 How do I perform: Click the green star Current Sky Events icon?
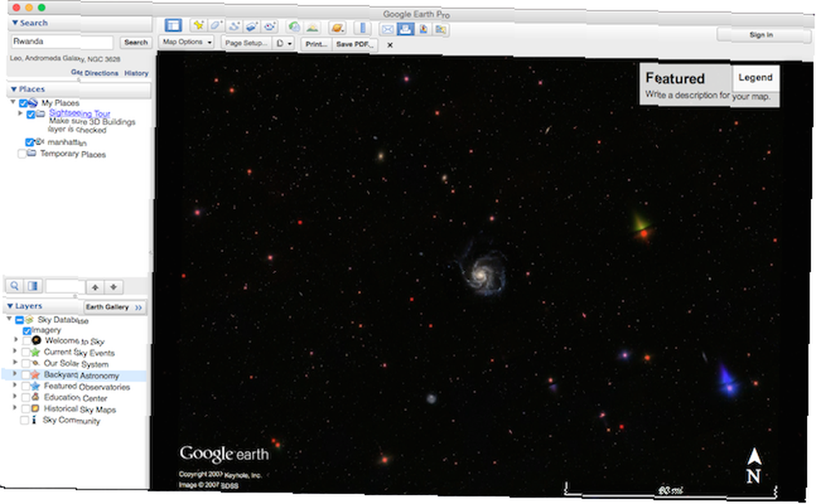pos(35,352)
